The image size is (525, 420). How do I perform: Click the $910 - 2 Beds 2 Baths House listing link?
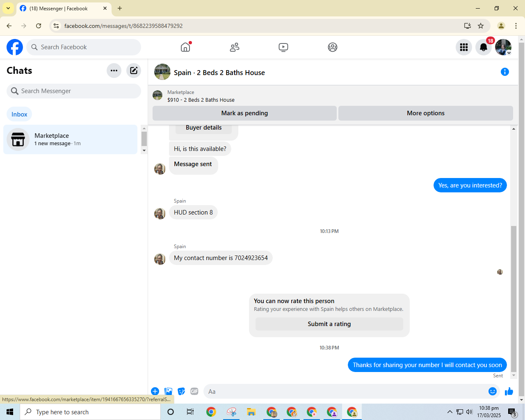pos(201,100)
